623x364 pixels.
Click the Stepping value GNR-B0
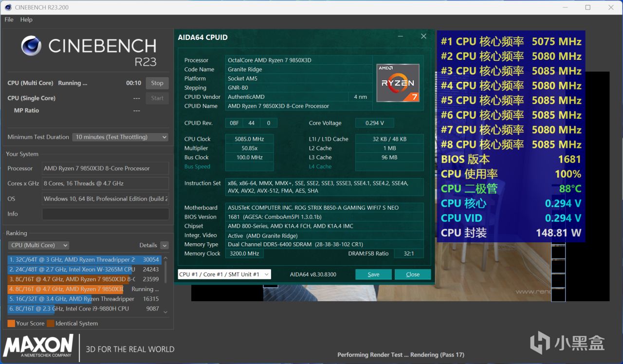click(299, 88)
